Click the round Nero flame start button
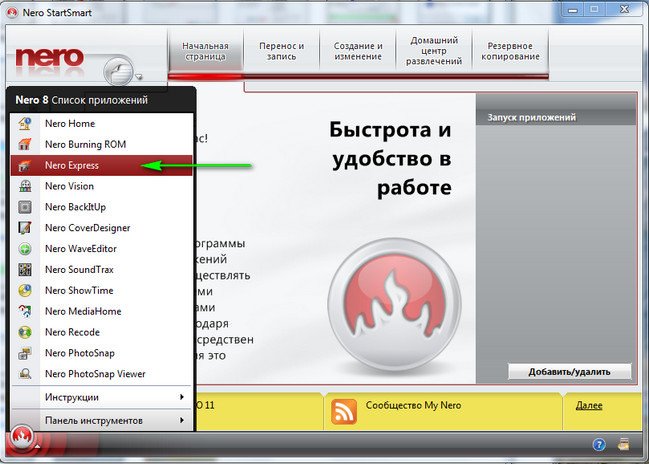 coord(22,437)
